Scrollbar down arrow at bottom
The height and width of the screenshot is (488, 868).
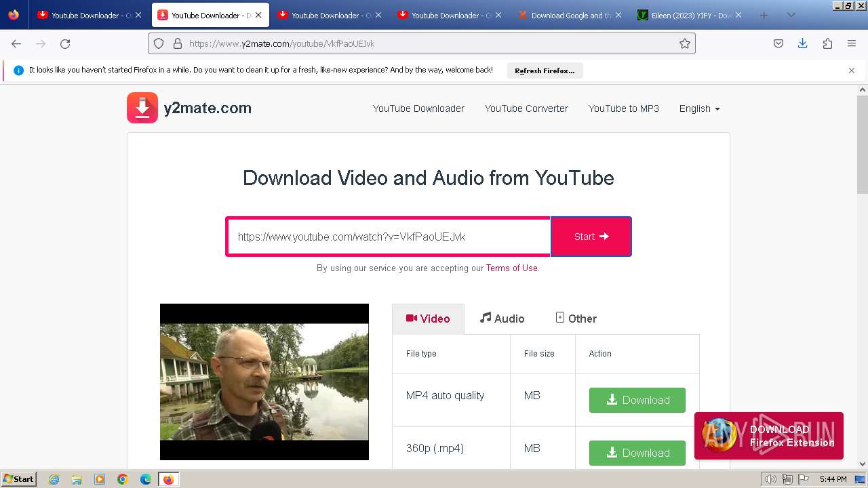(x=863, y=464)
